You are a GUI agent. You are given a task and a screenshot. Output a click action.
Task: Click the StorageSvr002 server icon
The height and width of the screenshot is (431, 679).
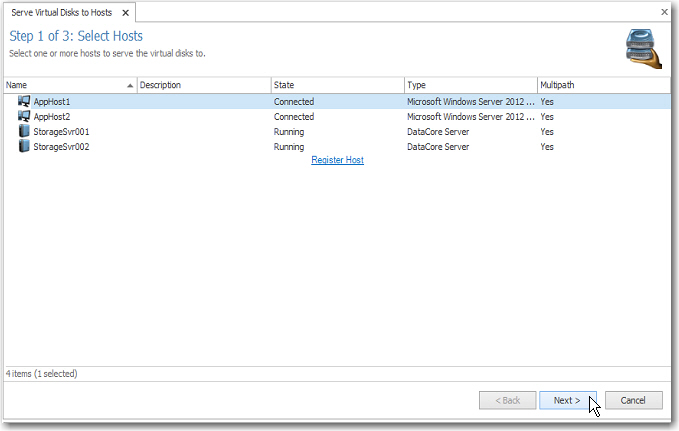pyautogui.click(x=24, y=147)
